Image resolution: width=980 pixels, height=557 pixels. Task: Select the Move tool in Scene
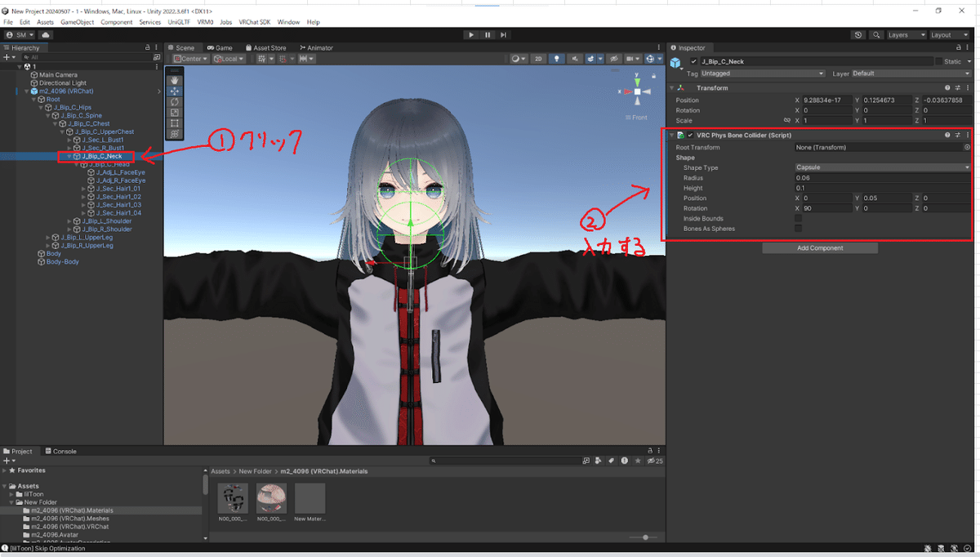coord(175,91)
